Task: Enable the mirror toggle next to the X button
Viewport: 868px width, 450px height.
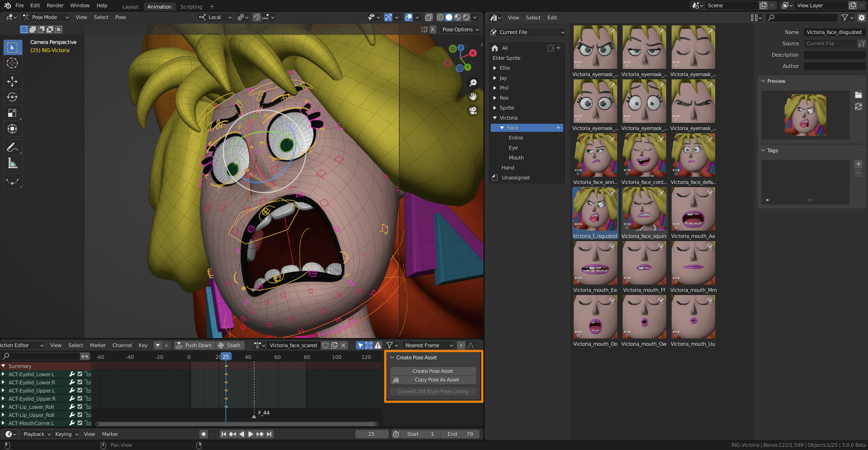Action: click(425, 29)
